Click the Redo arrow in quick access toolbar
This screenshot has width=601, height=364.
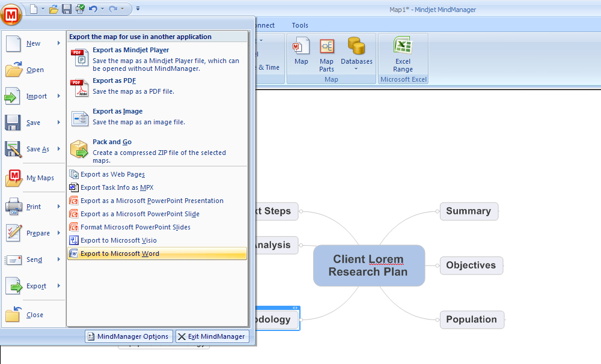pos(113,9)
